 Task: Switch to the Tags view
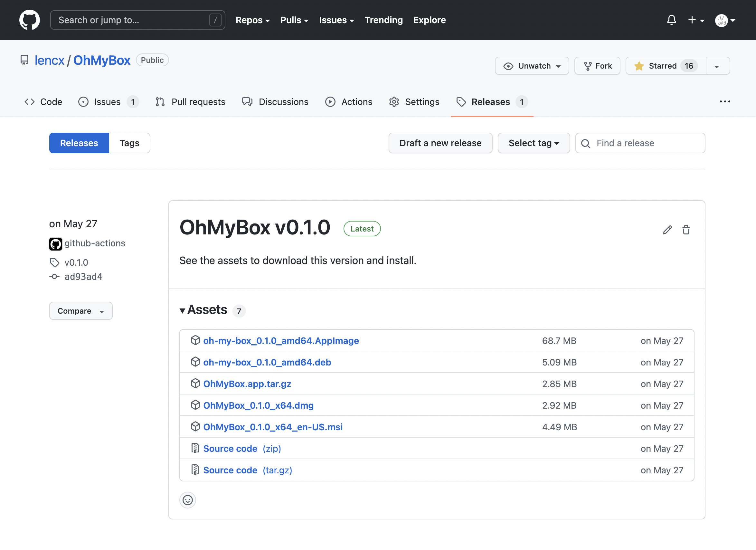click(x=129, y=143)
